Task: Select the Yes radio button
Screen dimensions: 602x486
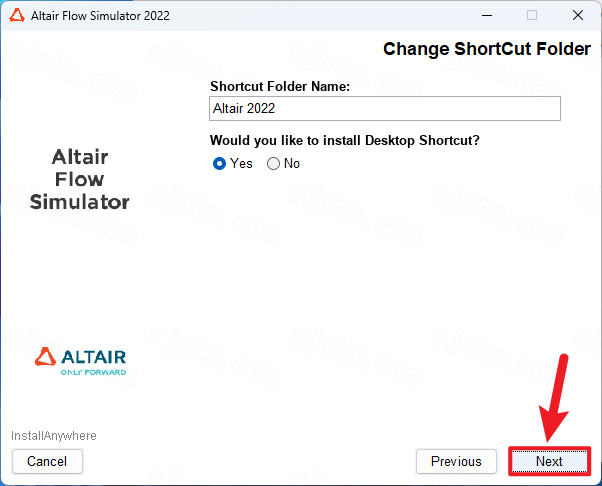Action: click(219, 164)
